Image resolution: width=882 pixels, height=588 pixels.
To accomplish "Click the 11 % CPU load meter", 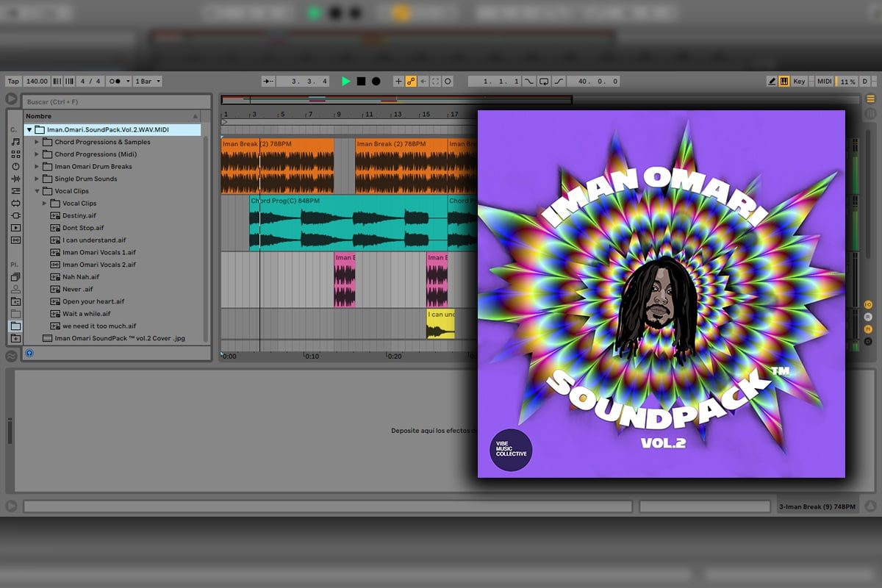I will pos(847,82).
